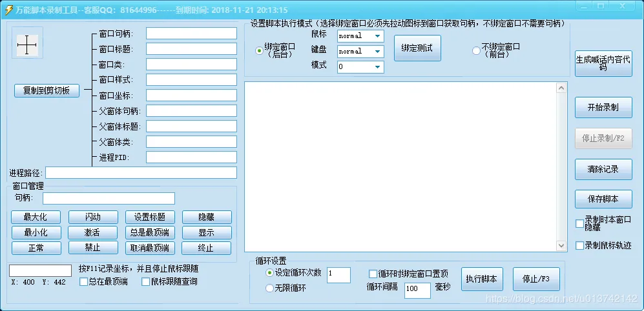Click the 窗口句柄 input field
This screenshot has height=311, width=644.
(191, 34)
